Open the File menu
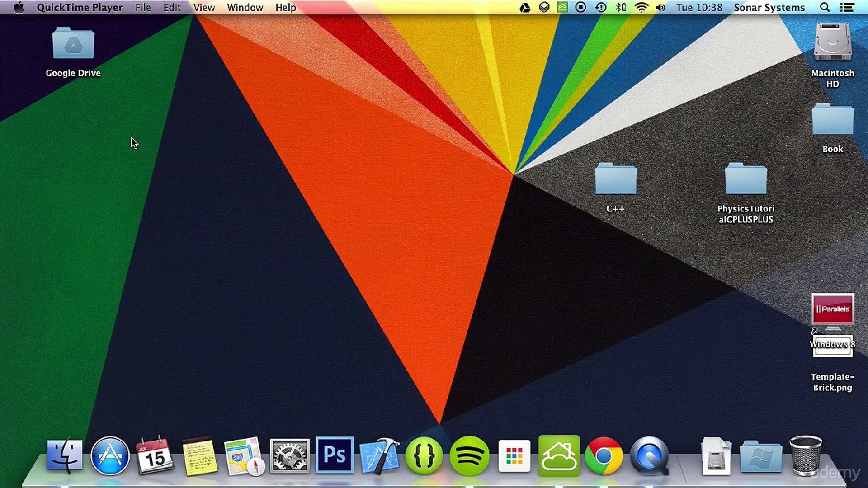This screenshot has height=488, width=868. 143,8
